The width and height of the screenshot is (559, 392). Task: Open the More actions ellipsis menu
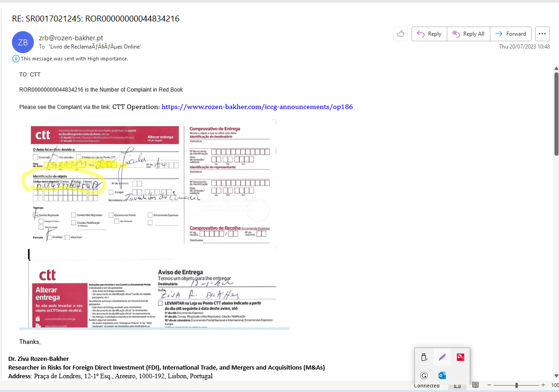point(542,34)
